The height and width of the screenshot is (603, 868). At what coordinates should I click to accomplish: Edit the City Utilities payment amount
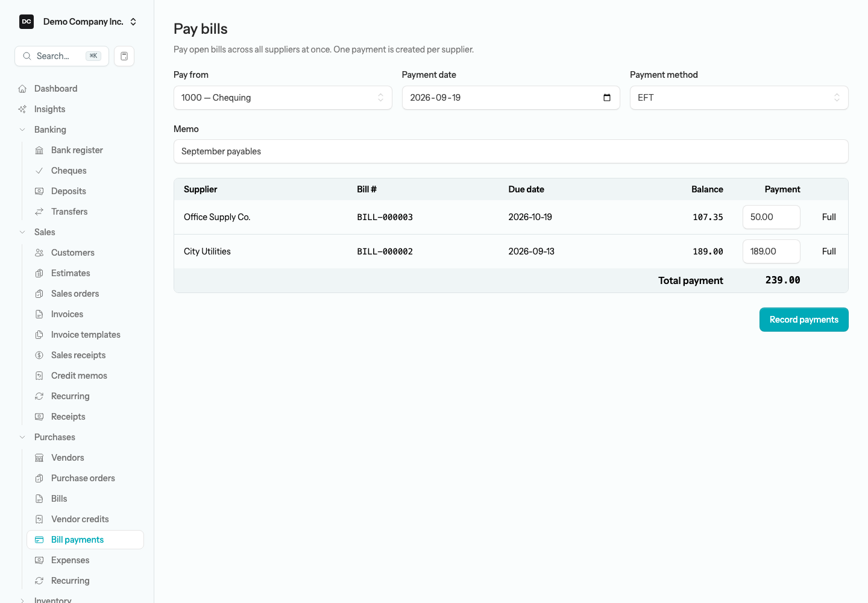pyautogui.click(x=771, y=251)
